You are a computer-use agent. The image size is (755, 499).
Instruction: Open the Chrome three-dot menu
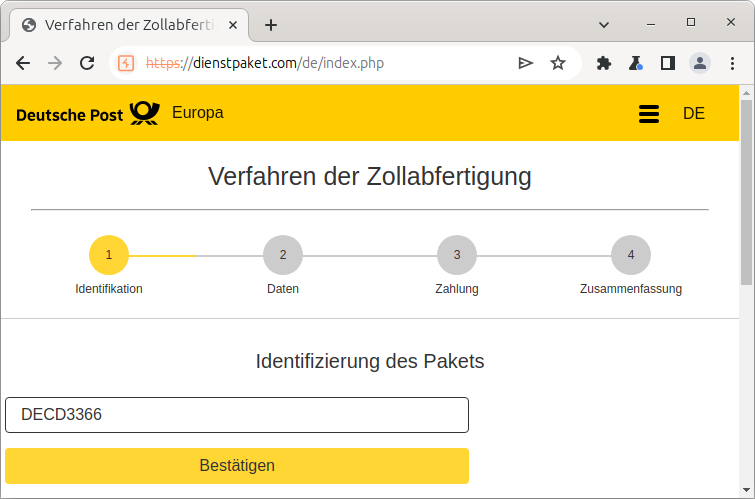coord(732,63)
